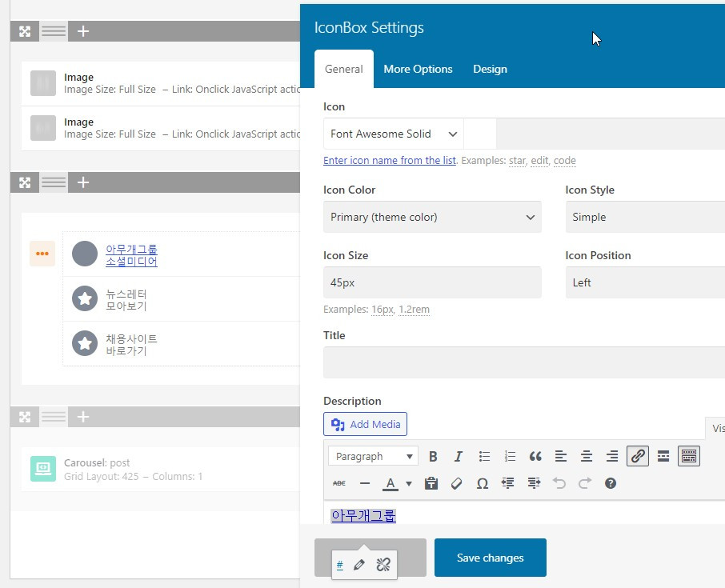The image size is (725, 588).
Task: Align description text left
Action: coord(561,456)
